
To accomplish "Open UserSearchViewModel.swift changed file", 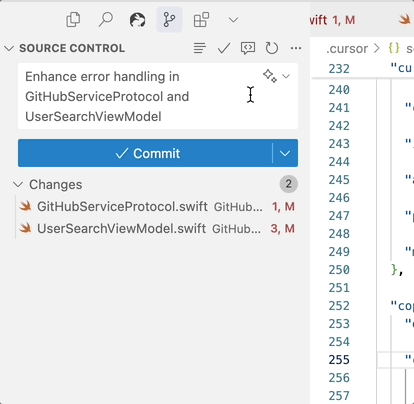I will [x=157, y=229].
